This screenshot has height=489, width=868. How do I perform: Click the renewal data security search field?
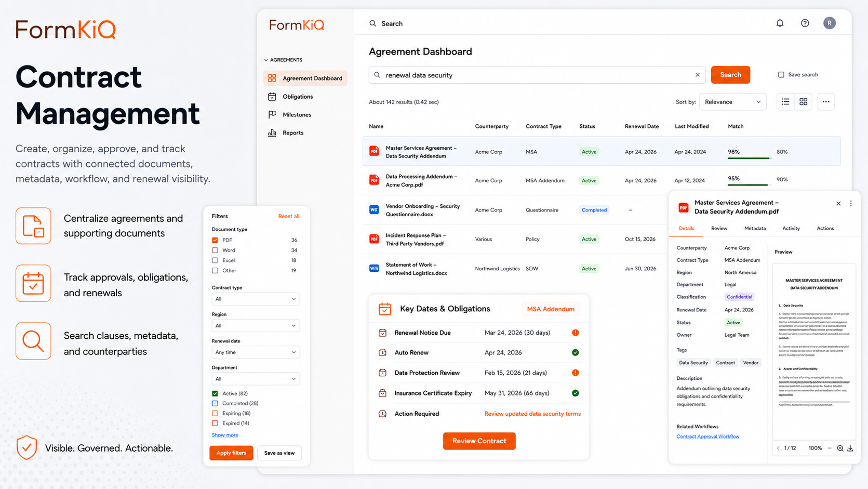[537, 75]
